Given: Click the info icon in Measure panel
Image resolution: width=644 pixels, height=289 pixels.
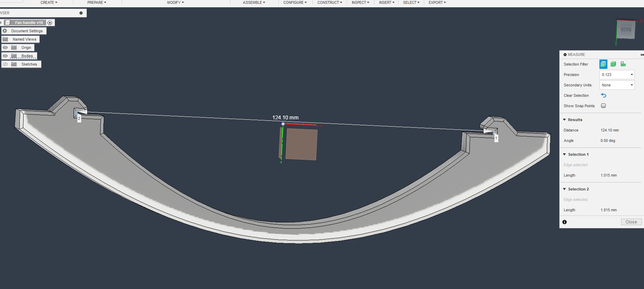Looking at the screenshot, I should point(565,222).
